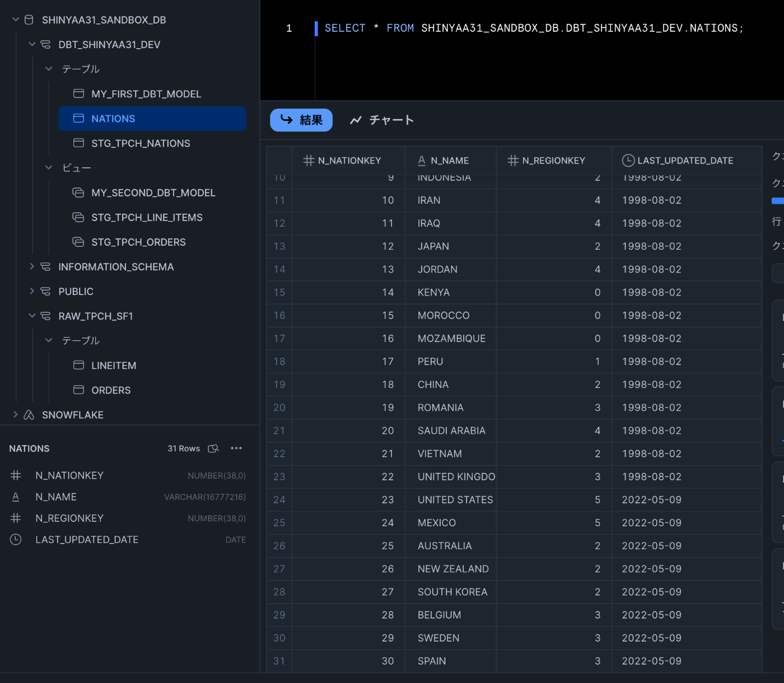The height and width of the screenshot is (683, 784).
Task: Select MY_SECOND_DBT_MODEL view
Action: click(x=152, y=193)
